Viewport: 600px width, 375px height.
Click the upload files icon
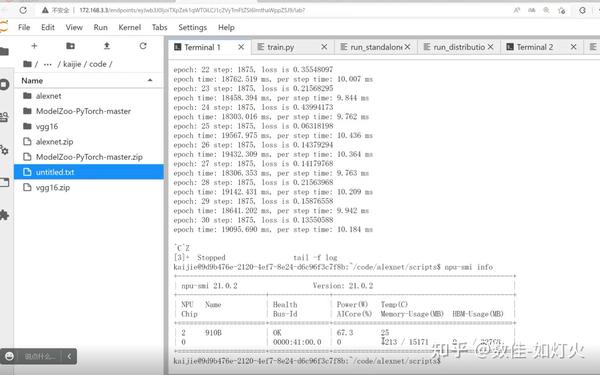click(x=107, y=46)
